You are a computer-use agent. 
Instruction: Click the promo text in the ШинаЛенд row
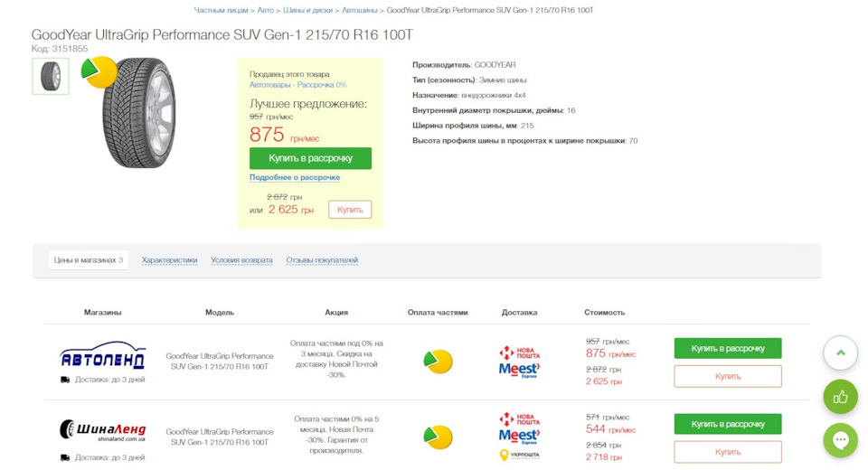coord(336,435)
